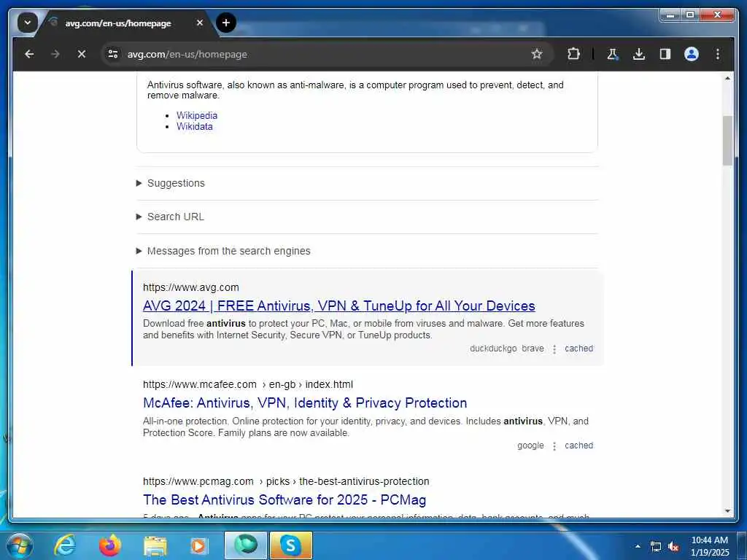
Task: Open a new tab with plus button
Action: 226,23
